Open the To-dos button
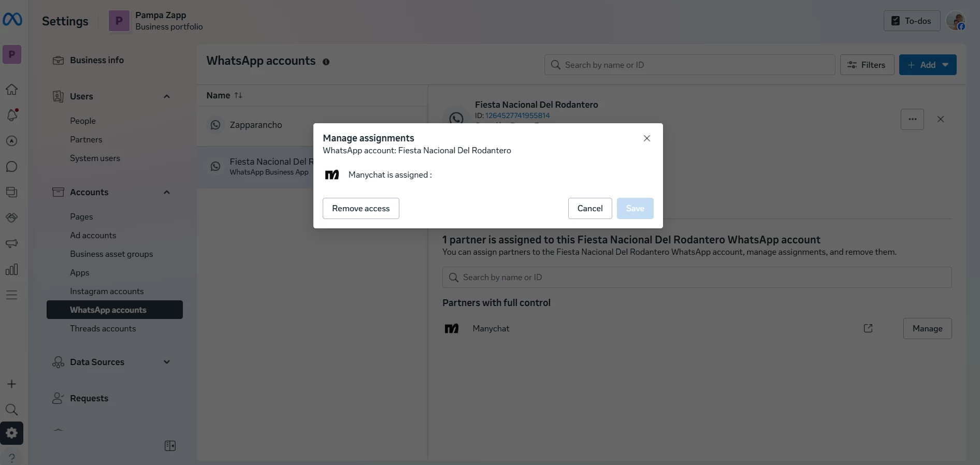This screenshot has width=980, height=465. pos(912,21)
